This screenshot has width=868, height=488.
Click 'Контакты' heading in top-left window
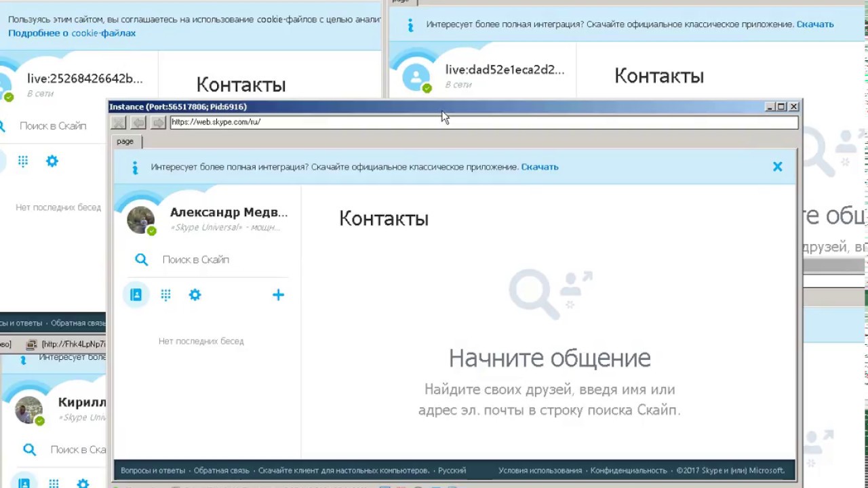click(241, 85)
